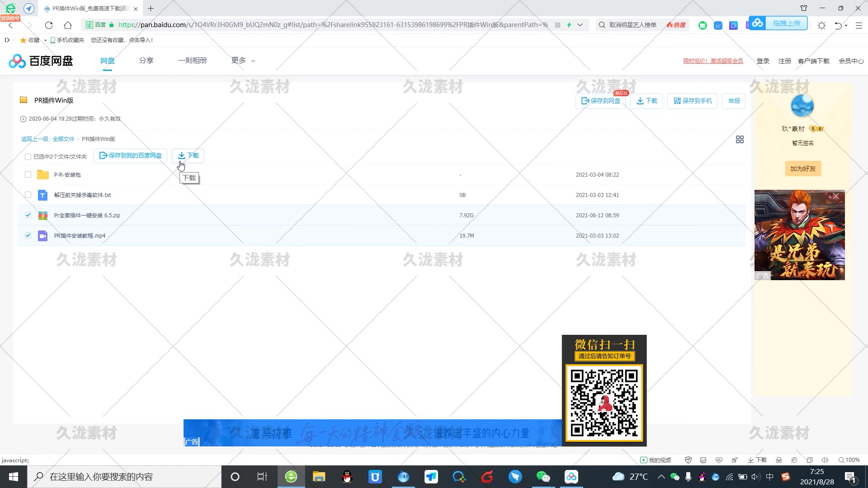Image resolution: width=868 pixels, height=488 pixels.
Task: Click 加为好友 button
Action: coord(802,169)
